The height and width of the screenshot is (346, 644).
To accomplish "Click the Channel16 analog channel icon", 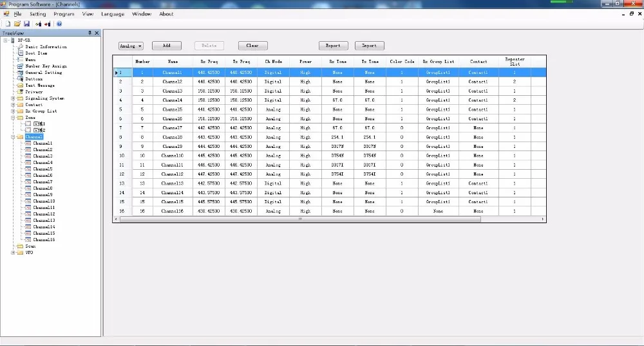I will tap(28, 239).
